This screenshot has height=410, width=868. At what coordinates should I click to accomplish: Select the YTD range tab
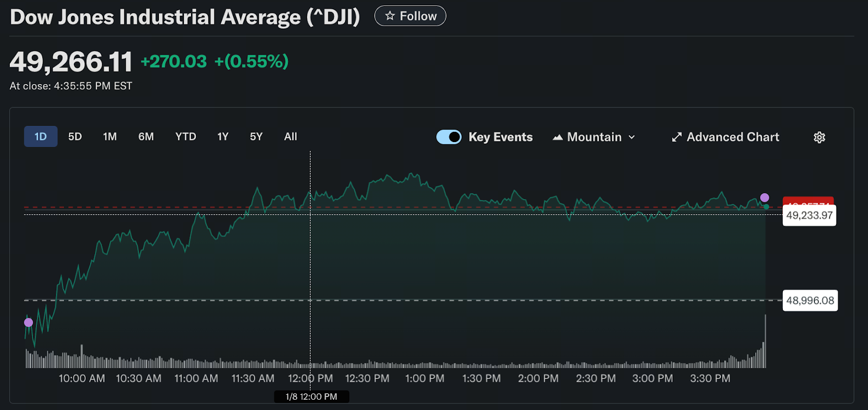186,137
